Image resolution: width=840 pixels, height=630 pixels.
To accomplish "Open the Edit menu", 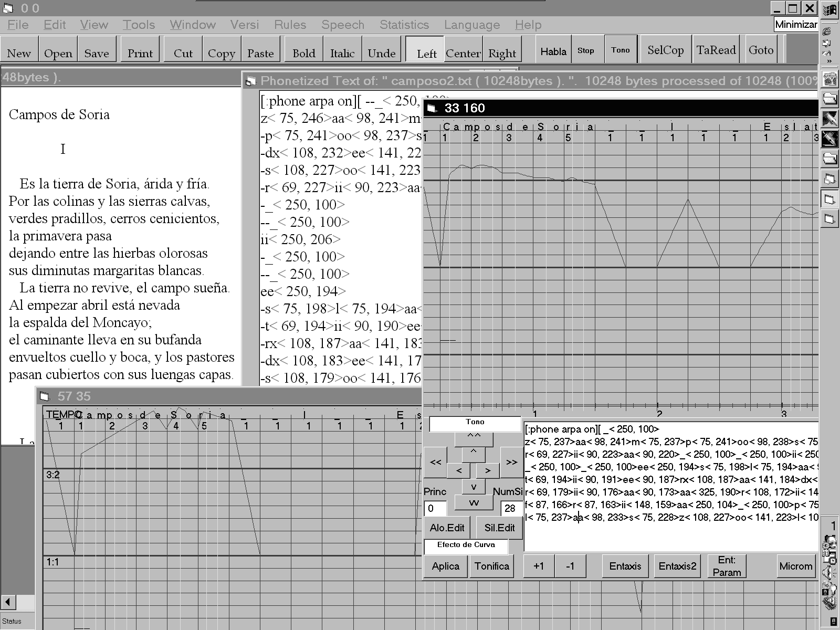I will coord(55,25).
